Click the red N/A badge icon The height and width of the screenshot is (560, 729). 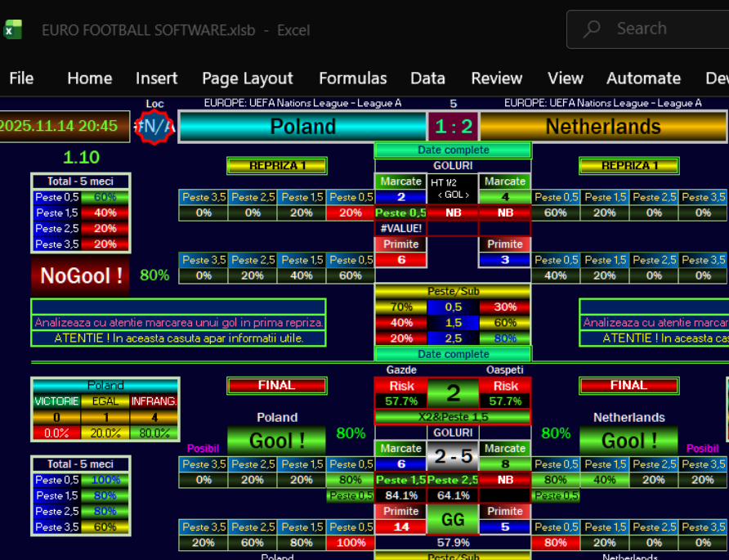tap(154, 127)
